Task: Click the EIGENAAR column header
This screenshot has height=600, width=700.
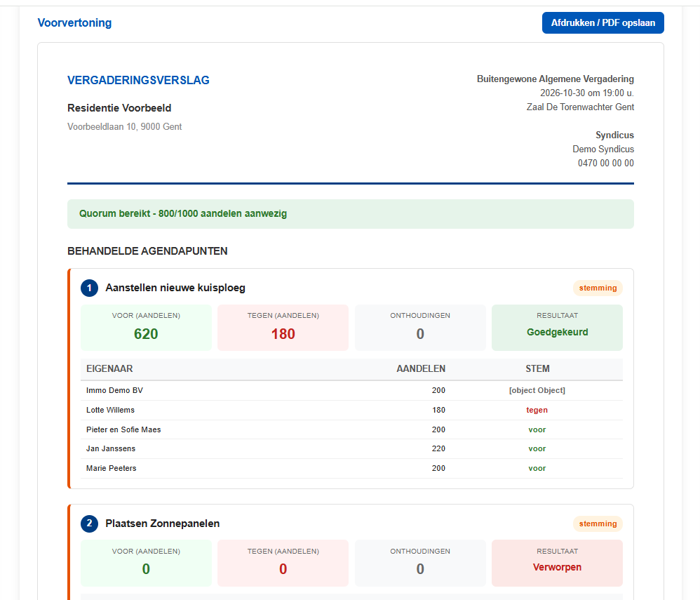Action: tap(109, 368)
